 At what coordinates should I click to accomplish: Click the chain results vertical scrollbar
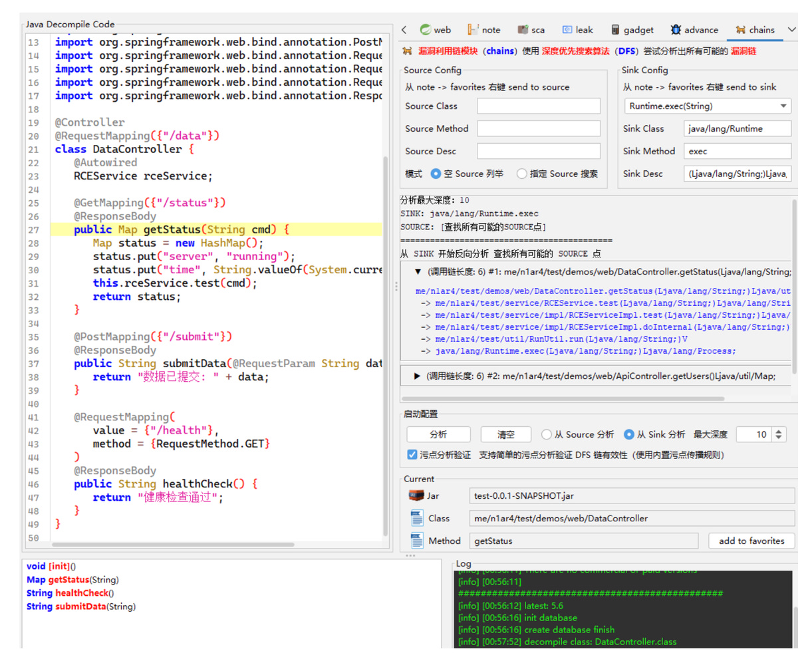(x=794, y=286)
